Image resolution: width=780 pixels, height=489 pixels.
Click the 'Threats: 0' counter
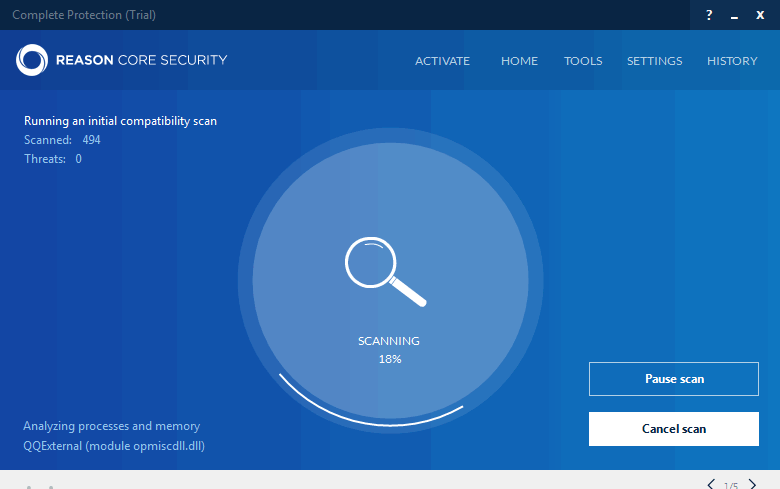[x=53, y=159]
